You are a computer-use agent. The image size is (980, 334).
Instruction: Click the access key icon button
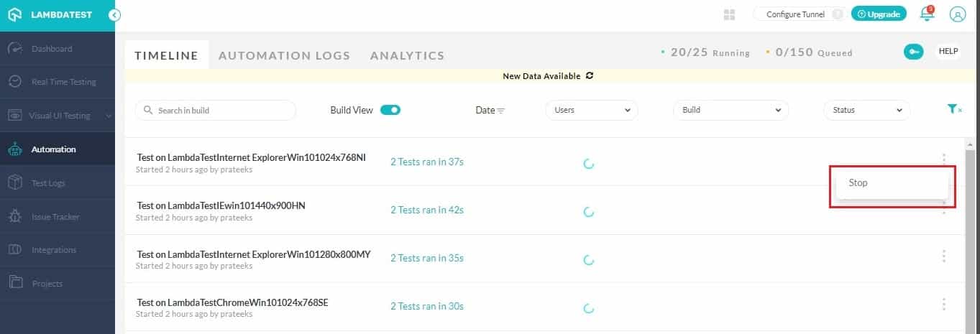pos(913,52)
